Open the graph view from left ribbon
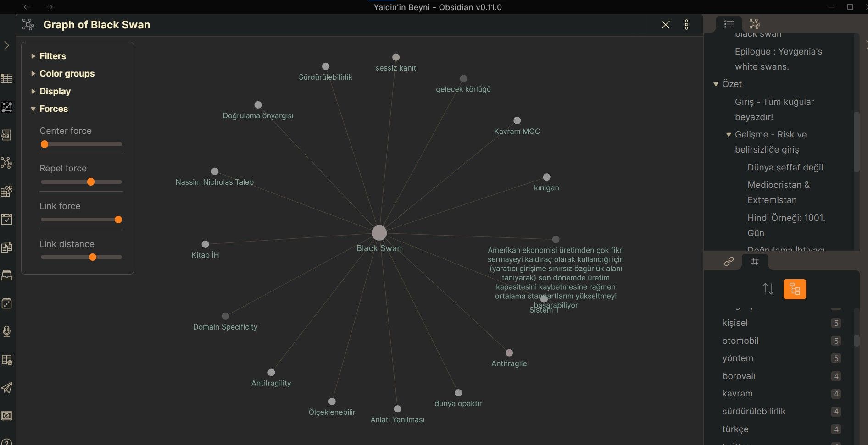 point(7,163)
